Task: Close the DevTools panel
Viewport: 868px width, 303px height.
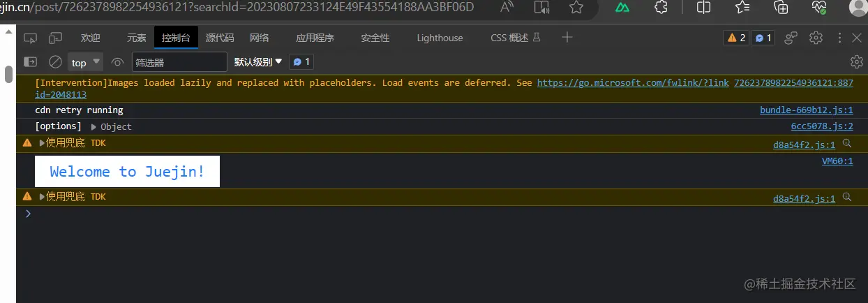Action: [x=857, y=38]
